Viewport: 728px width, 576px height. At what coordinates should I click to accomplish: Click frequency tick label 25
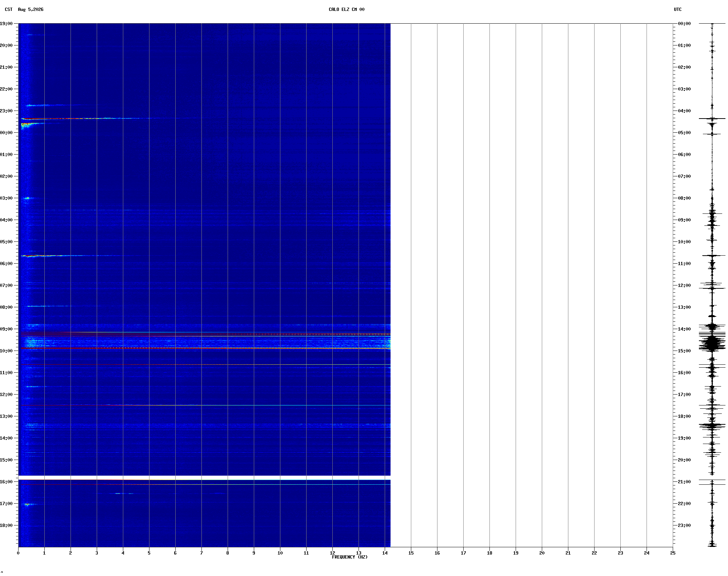coord(673,553)
